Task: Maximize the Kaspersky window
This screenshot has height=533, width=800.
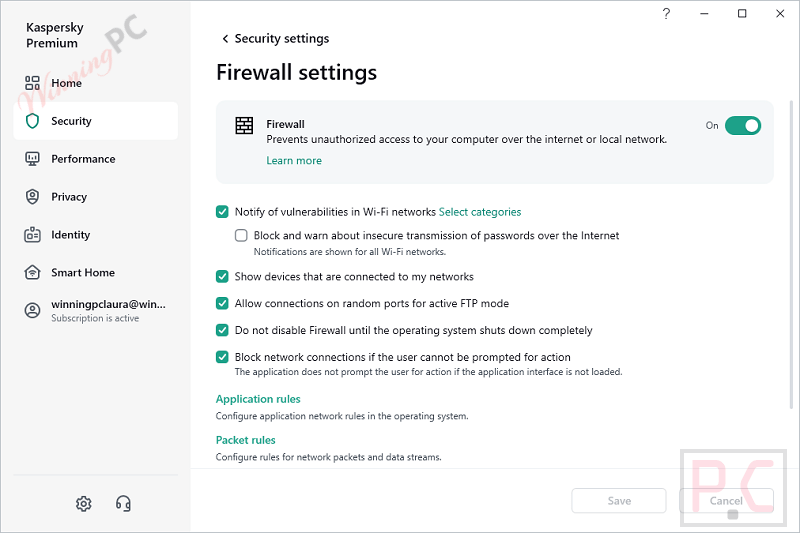Action: tap(742, 14)
